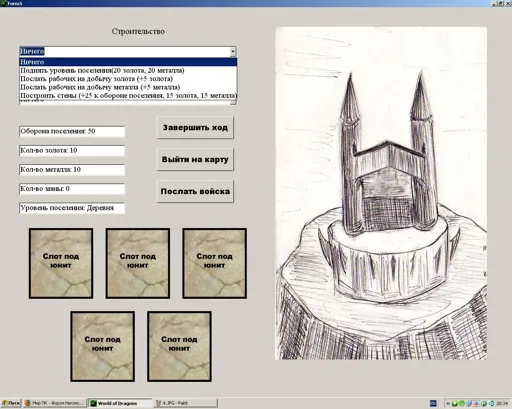Select send workers for gold option

(x=128, y=79)
